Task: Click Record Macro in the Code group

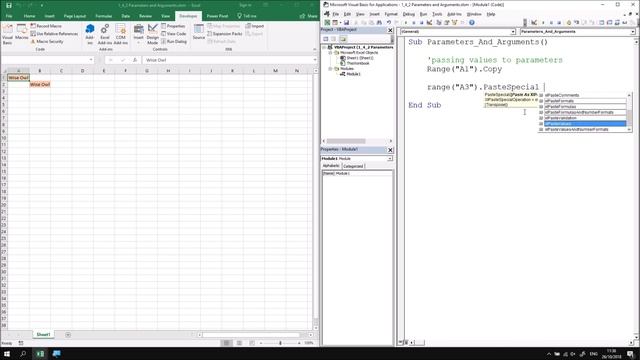Action: coord(46,26)
